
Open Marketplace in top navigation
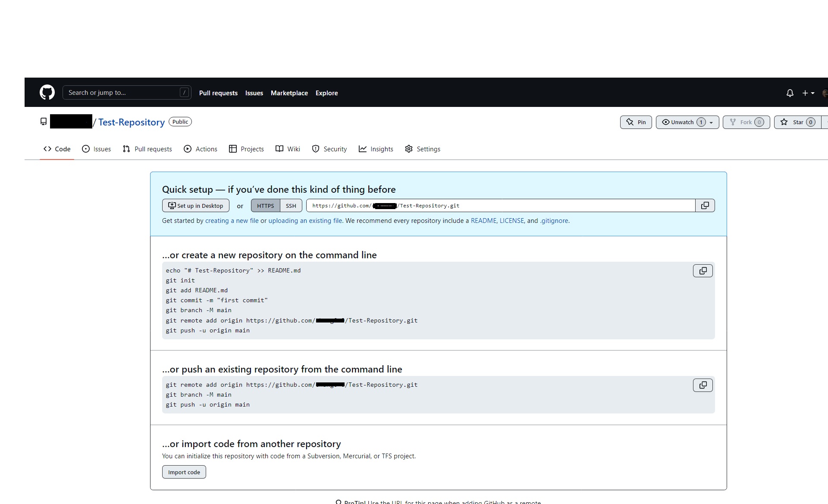coord(289,93)
